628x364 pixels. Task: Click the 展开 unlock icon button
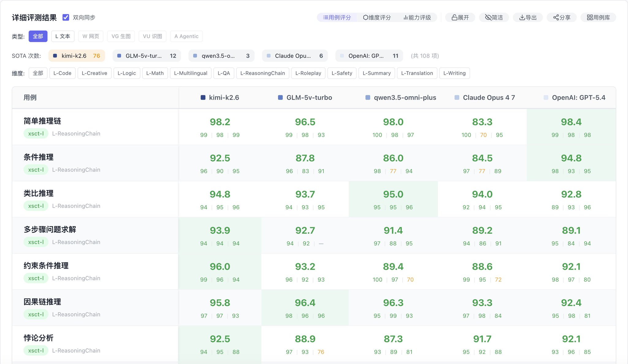pyautogui.click(x=460, y=17)
